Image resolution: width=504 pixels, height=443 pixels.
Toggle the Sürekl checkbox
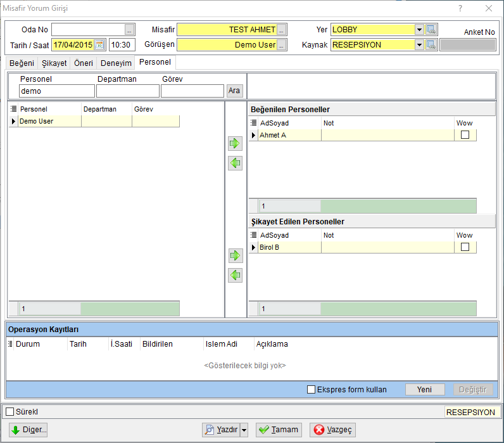point(10,411)
